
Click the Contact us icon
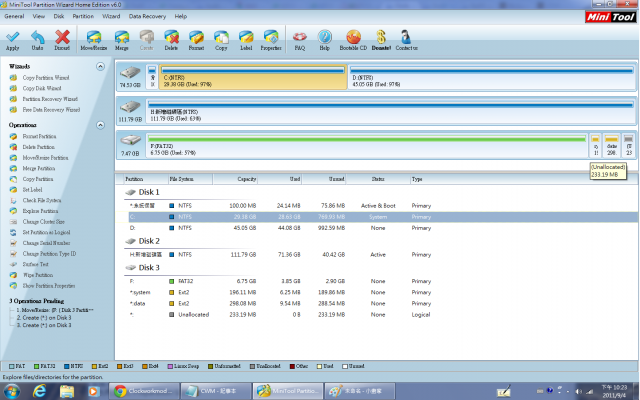[x=406, y=37]
